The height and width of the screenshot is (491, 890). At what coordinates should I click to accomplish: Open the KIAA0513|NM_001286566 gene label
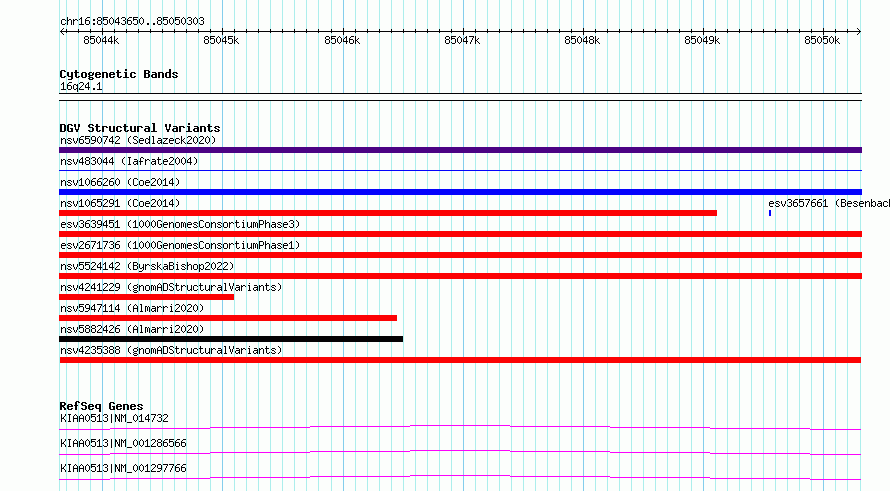(123, 443)
